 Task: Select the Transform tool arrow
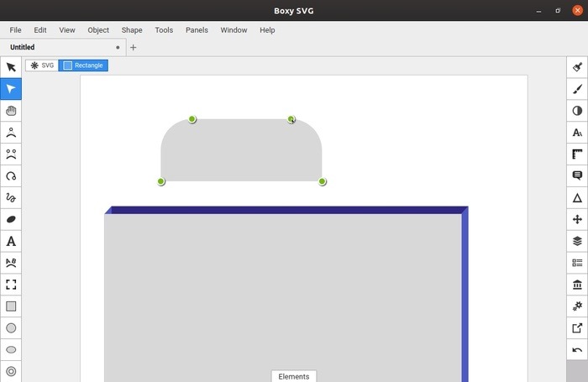(x=11, y=67)
